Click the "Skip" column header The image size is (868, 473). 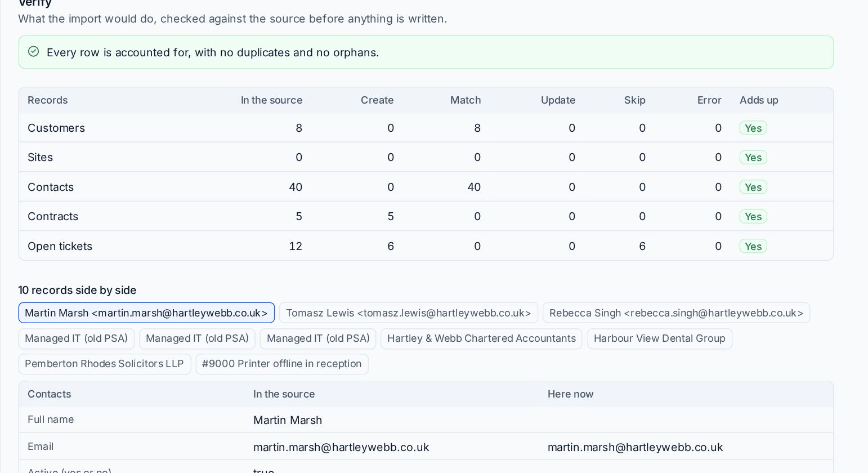tap(634, 100)
